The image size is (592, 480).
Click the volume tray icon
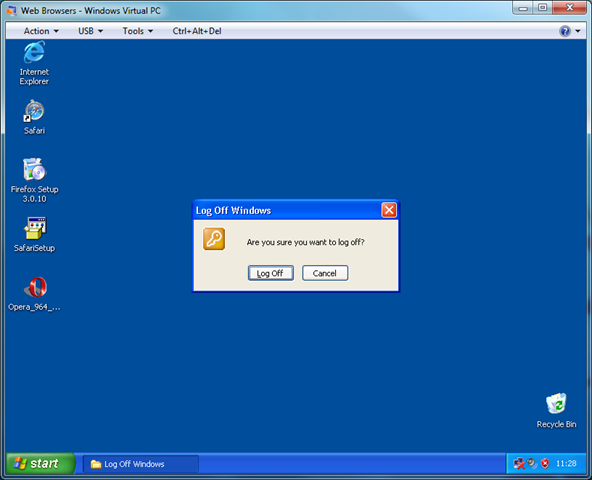[532, 463]
